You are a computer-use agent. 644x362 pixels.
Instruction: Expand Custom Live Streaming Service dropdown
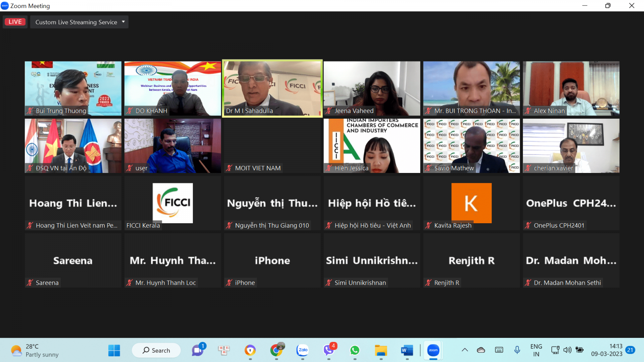coord(79,22)
